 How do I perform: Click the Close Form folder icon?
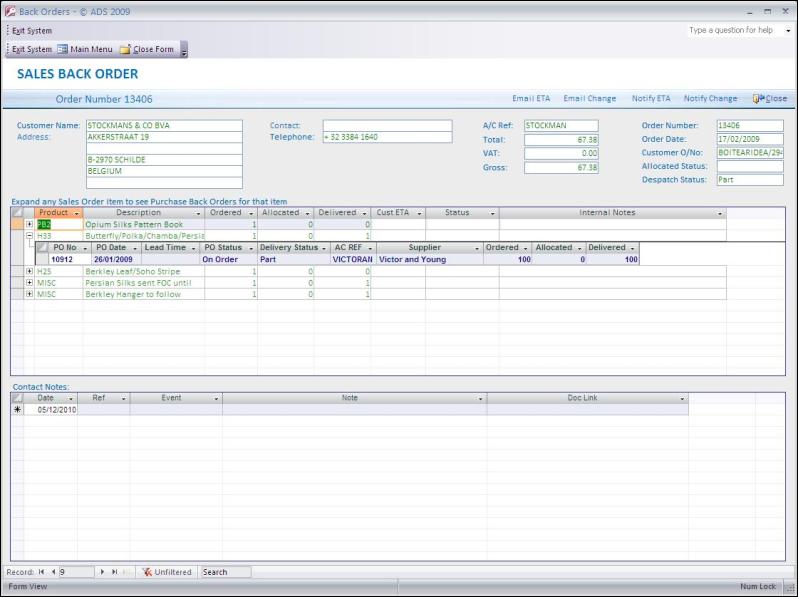coord(125,49)
